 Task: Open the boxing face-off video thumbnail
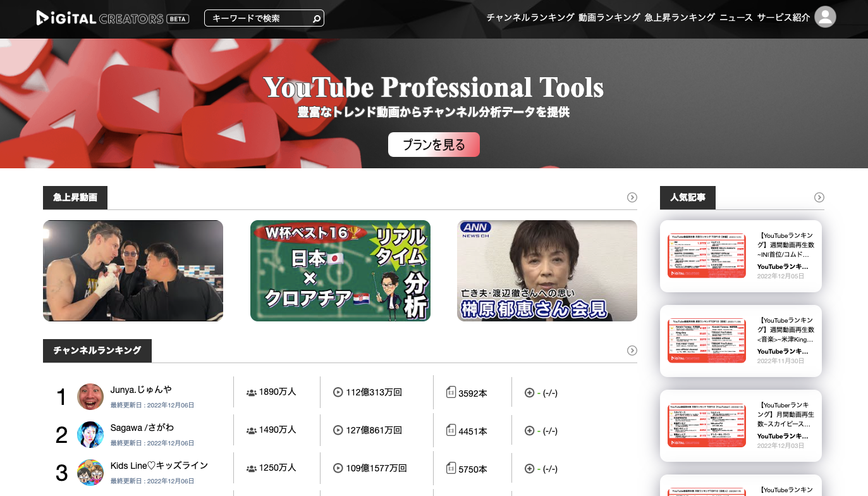[x=133, y=271]
